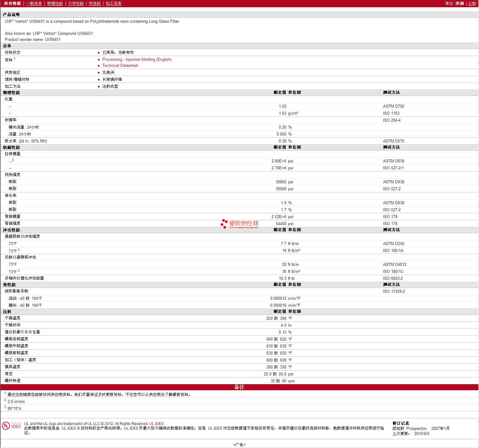Screen dimensions: 479x448
Task: Click the 修订记录 heading in footer
Action: click(401, 423)
